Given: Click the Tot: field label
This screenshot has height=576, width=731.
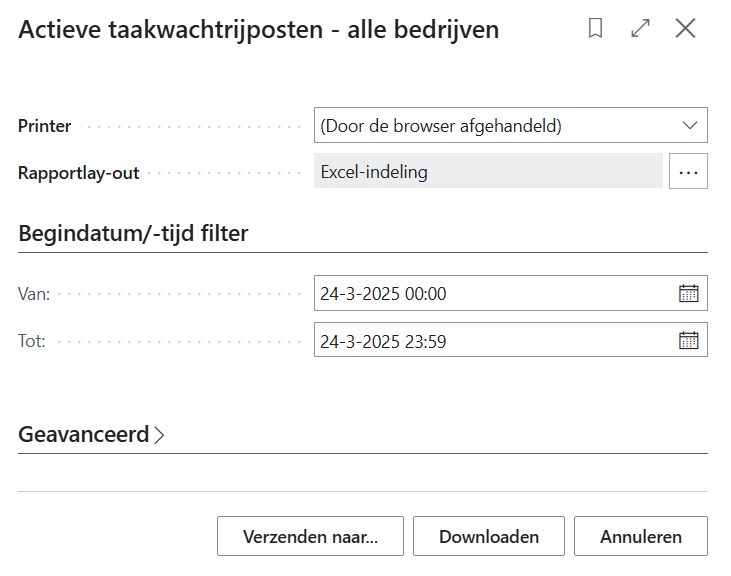Looking at the screenshot, I should 33,341.
